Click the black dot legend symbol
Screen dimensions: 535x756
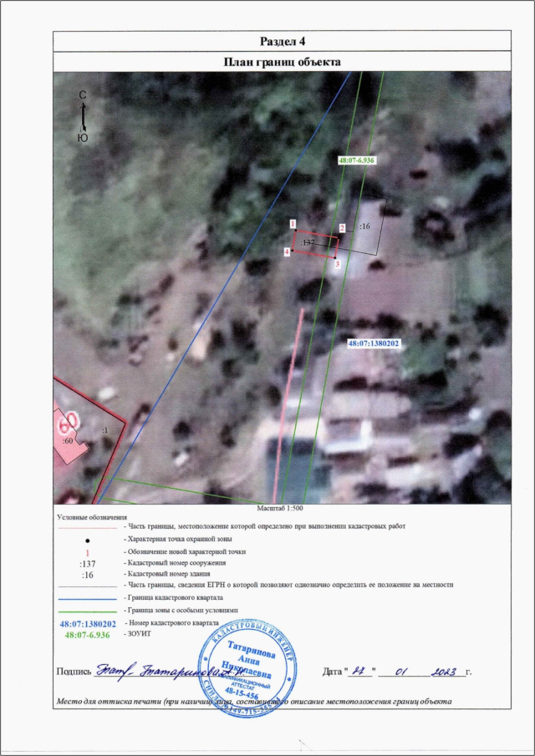(87, 541)
